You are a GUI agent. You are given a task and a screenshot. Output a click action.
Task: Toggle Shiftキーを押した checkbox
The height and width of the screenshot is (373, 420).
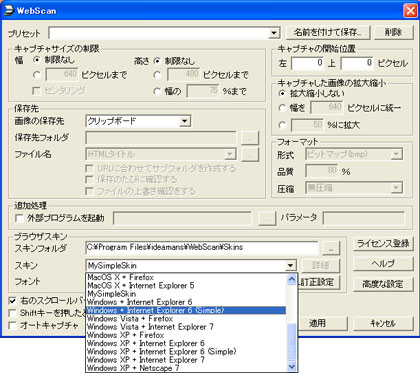click(12, 313)
